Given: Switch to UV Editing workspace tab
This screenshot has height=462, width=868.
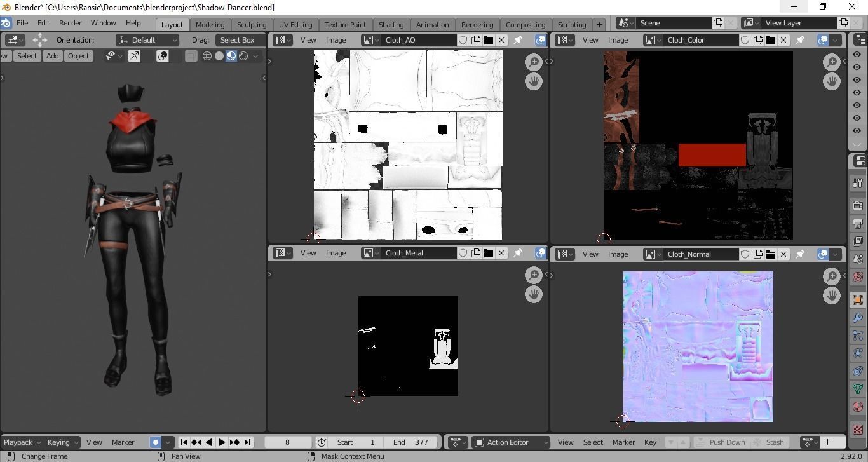Looking at the screenshot, I should [295, 24].
